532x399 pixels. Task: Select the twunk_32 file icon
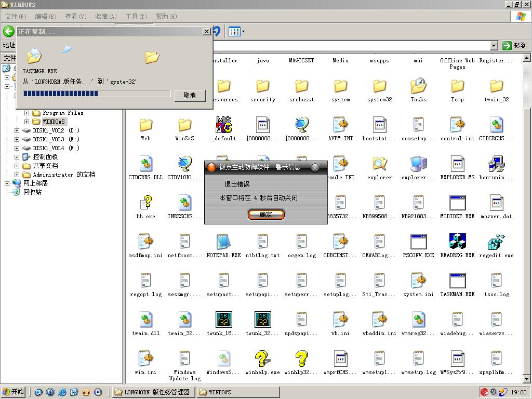pos(262,320)
